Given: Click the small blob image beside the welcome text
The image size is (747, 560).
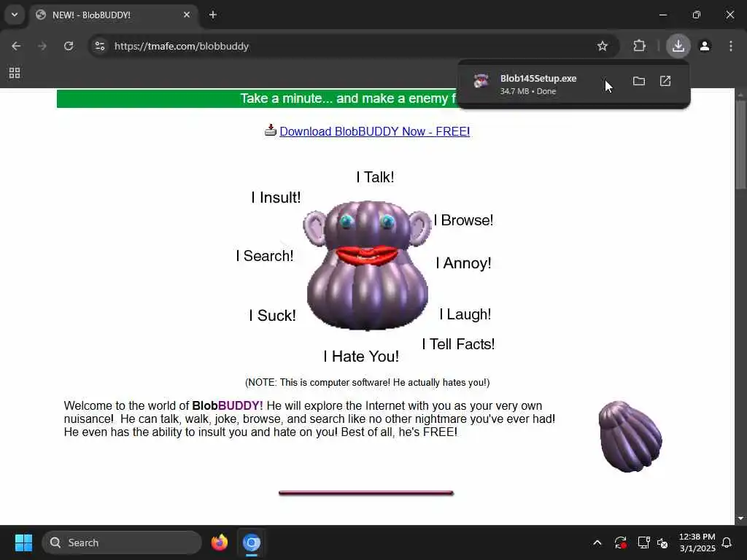Looking at the screenshot, I should [630, 437].
